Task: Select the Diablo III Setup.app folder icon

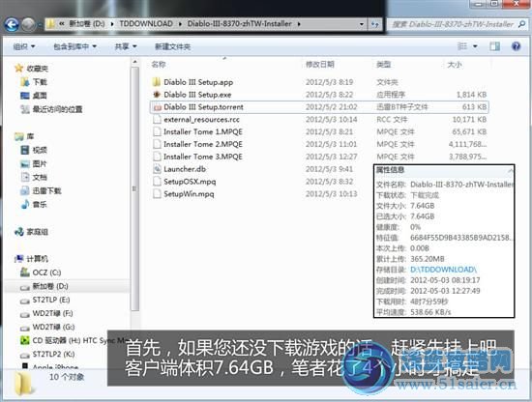Action: pyautogui.click(x=157, y=82)
